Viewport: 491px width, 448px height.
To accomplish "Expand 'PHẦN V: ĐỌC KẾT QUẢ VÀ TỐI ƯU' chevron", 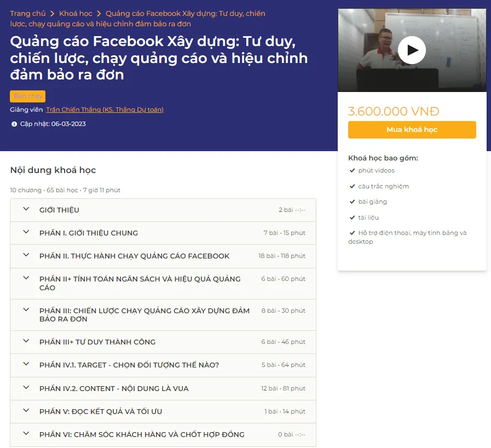I will 26,411.
